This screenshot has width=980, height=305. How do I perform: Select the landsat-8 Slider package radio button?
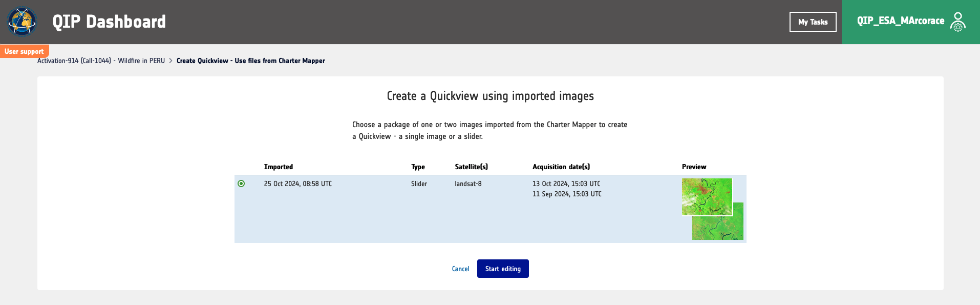click(x=241, y=184)
